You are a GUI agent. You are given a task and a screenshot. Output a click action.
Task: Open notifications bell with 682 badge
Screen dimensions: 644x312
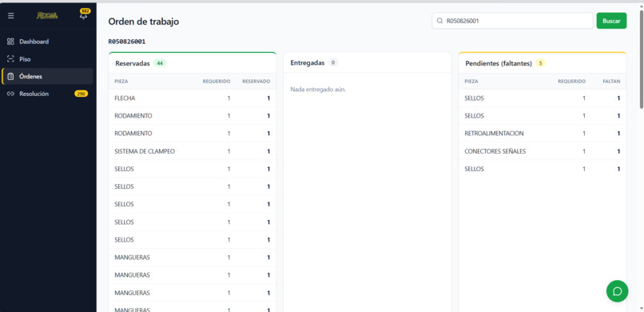pos(84,14)
